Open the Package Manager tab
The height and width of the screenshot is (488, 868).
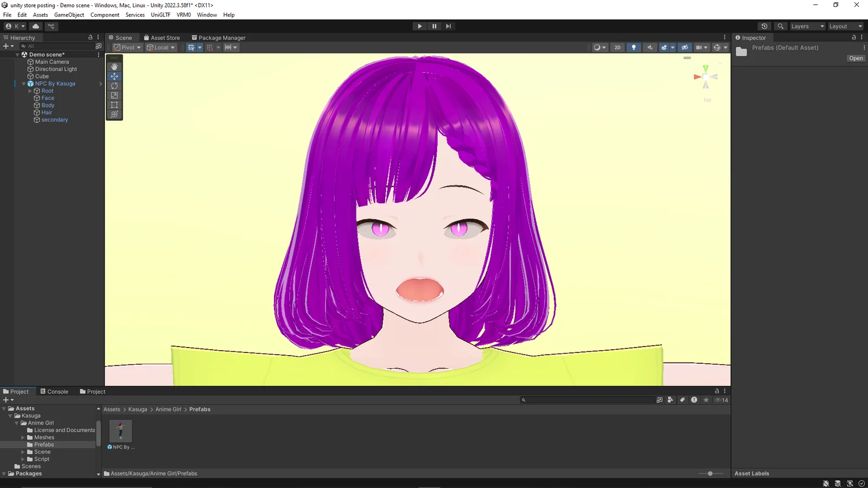(219, 37)
